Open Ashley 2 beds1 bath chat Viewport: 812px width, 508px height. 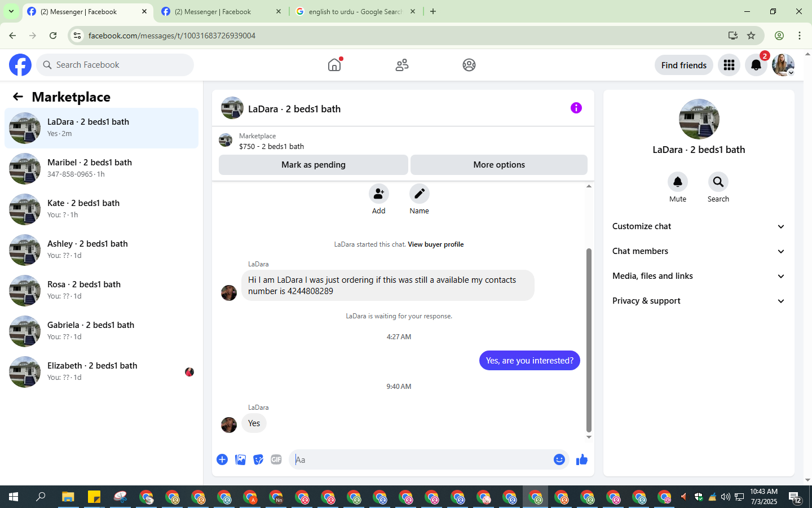(x=101, y=250)
